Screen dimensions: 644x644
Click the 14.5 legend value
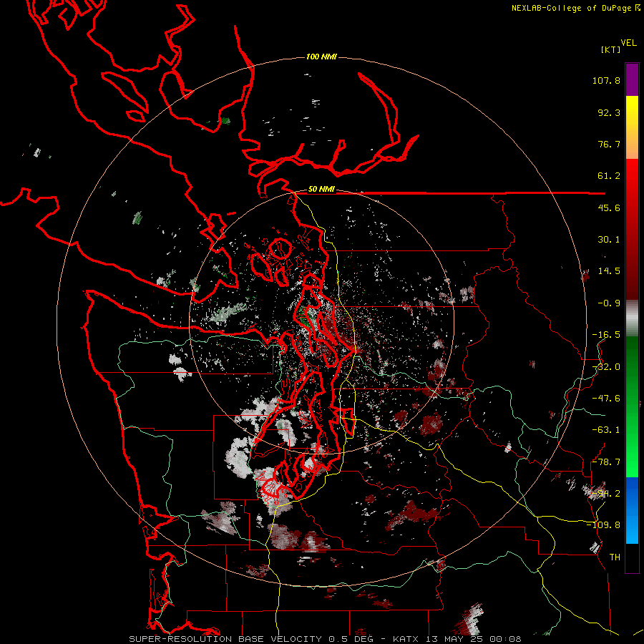coord(609,271)
